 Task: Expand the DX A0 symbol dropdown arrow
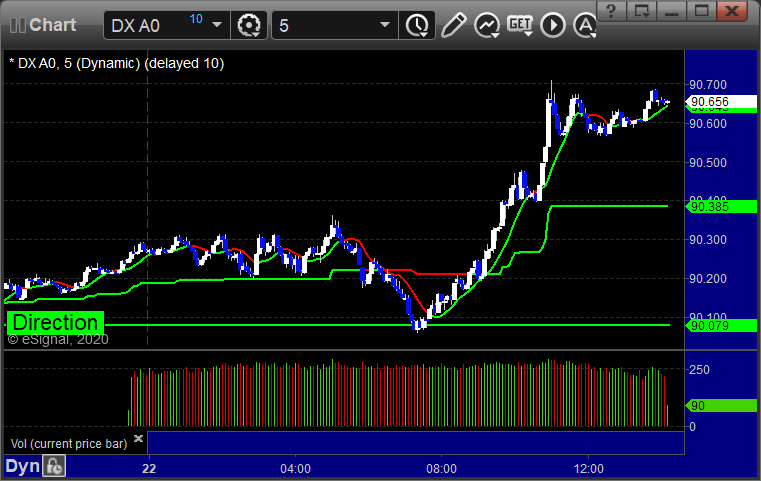(x=217, y=25)
